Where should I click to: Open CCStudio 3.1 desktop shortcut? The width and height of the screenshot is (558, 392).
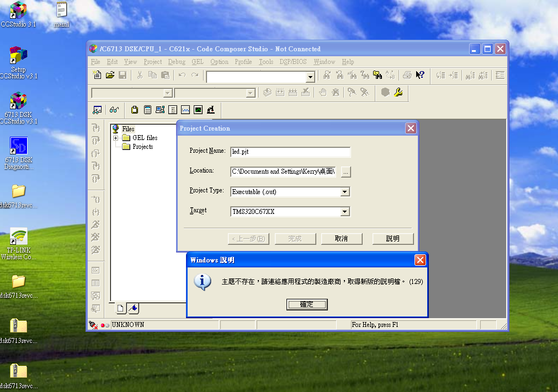coord(18,15)
